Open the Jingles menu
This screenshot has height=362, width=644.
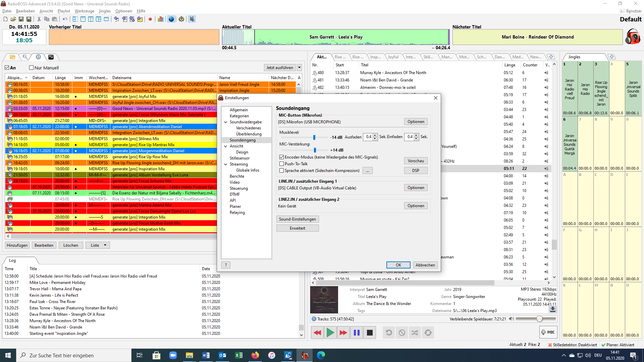[x=105, y=11]
